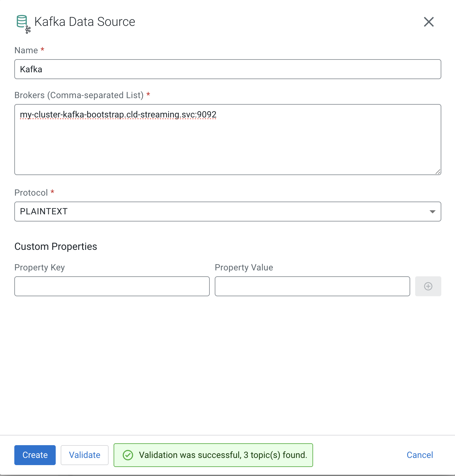Click inside the Brokers text area
455x476 pixels.
point(227,143)
